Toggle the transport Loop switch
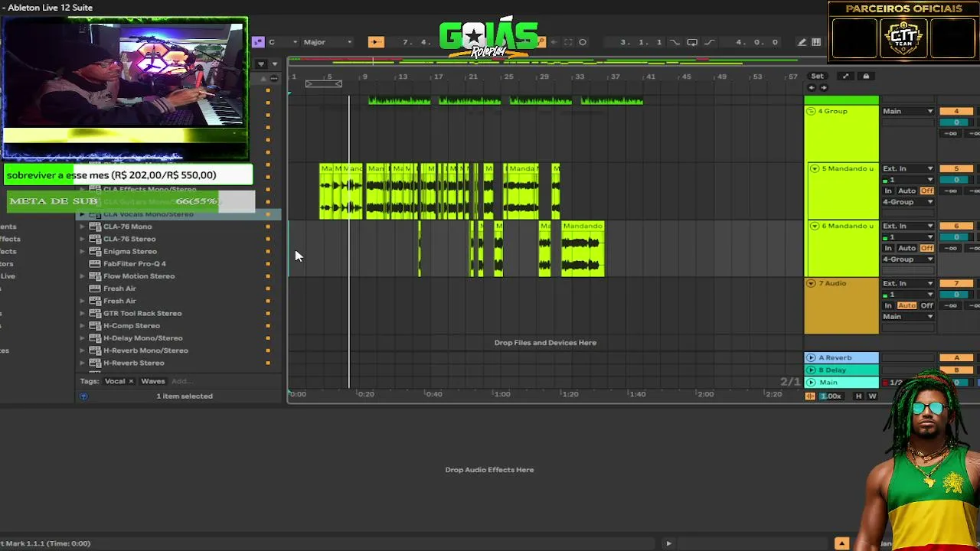 [x=691, y=42]
